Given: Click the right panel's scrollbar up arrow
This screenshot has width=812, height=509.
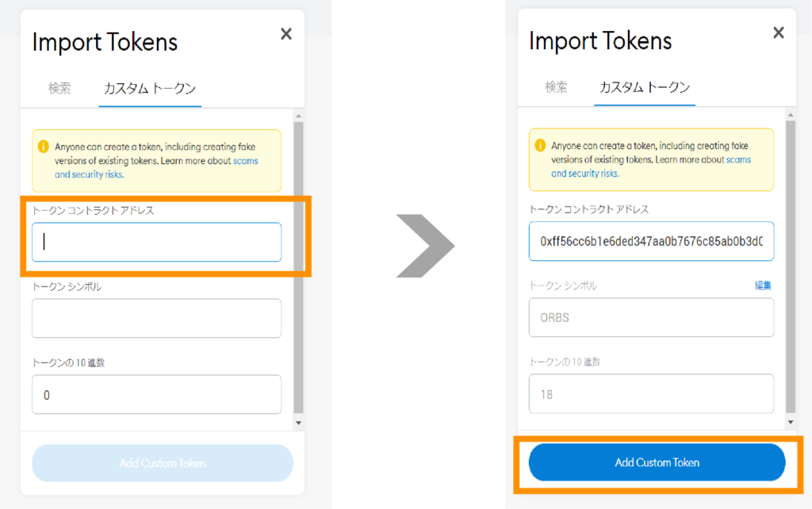Looking at the screenshot, I should point(790,115).
